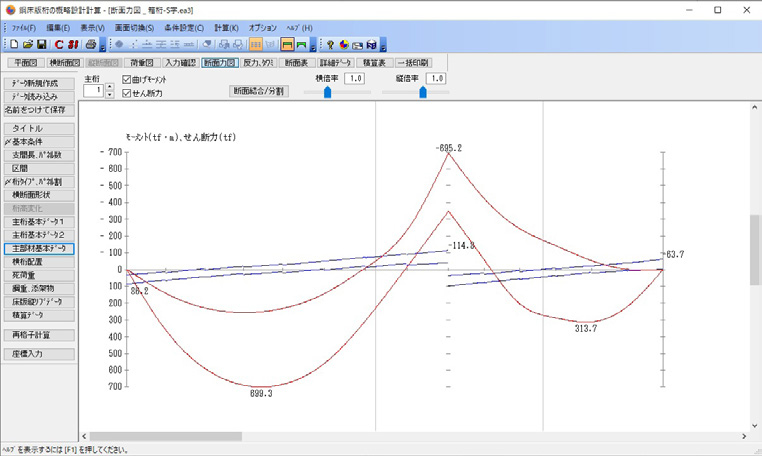762x456 pixels.
Task: Click the データ新規作成 sidebar button
Action: (x=39, y=84)
